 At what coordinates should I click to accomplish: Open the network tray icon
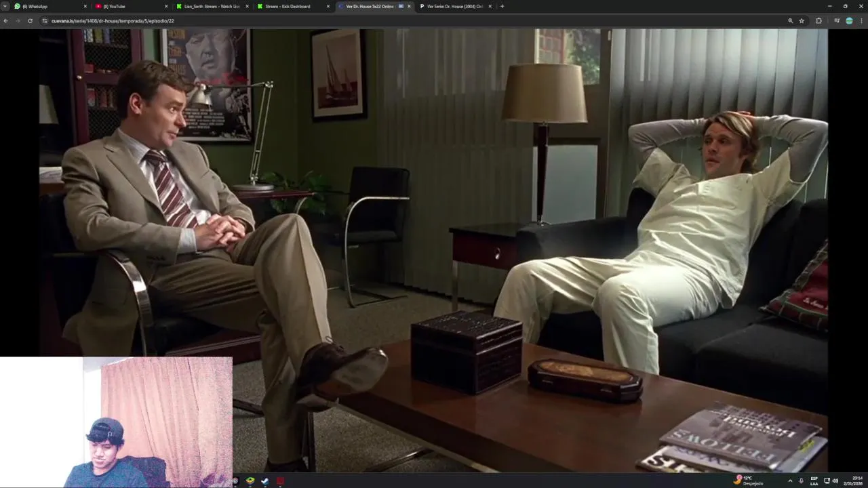tap(826, 481)
